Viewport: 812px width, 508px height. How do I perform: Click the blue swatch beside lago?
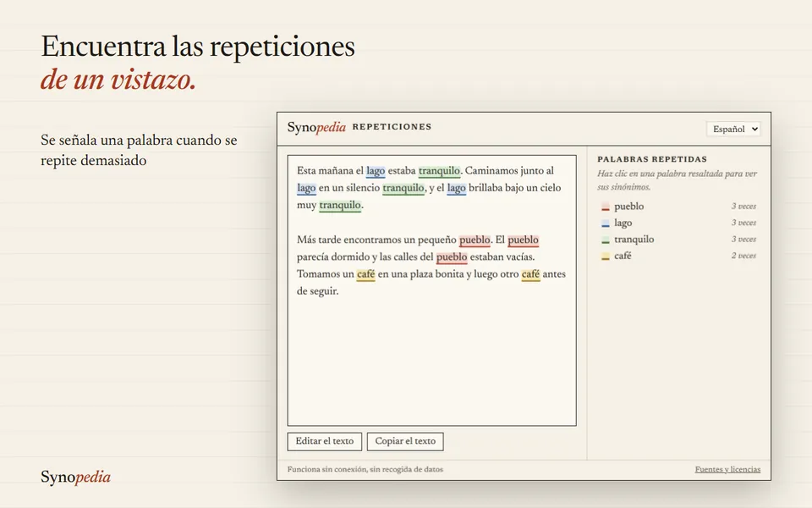coord(605,224)
